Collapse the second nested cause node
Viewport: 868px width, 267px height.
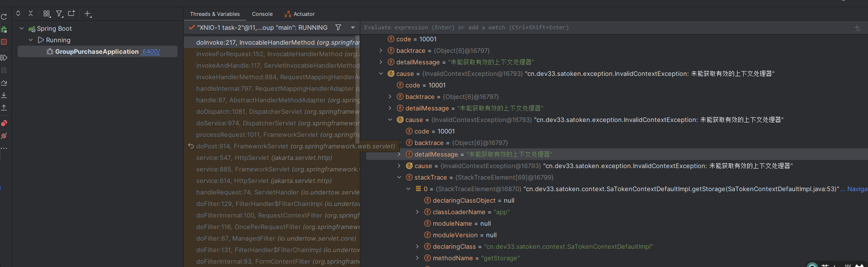point(390,120)
